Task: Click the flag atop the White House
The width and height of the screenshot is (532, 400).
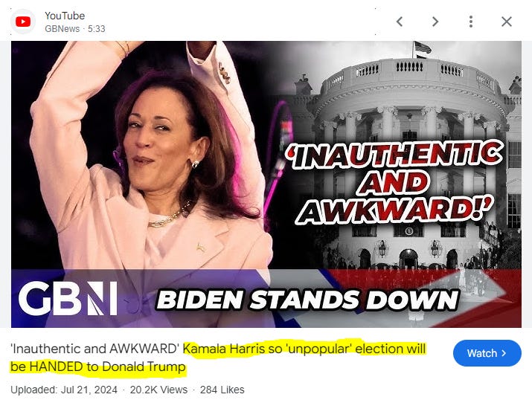Action: point(422,48)
